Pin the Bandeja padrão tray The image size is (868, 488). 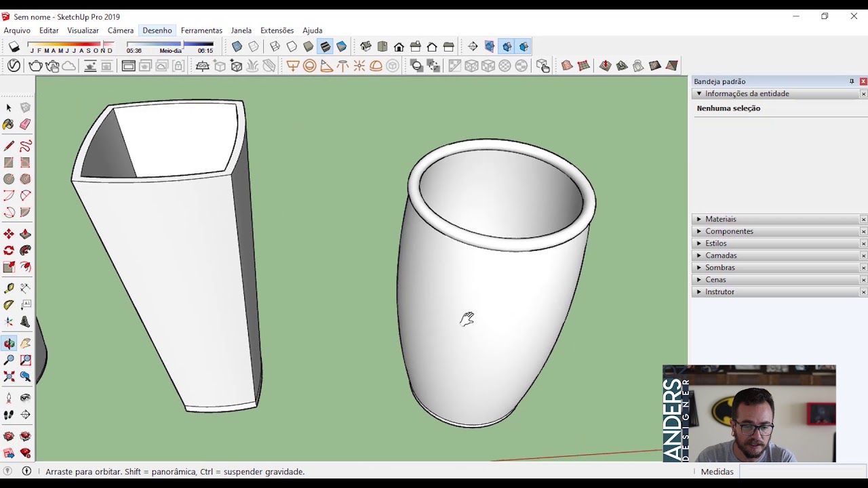pyautogui.click(x=852, y=81)
